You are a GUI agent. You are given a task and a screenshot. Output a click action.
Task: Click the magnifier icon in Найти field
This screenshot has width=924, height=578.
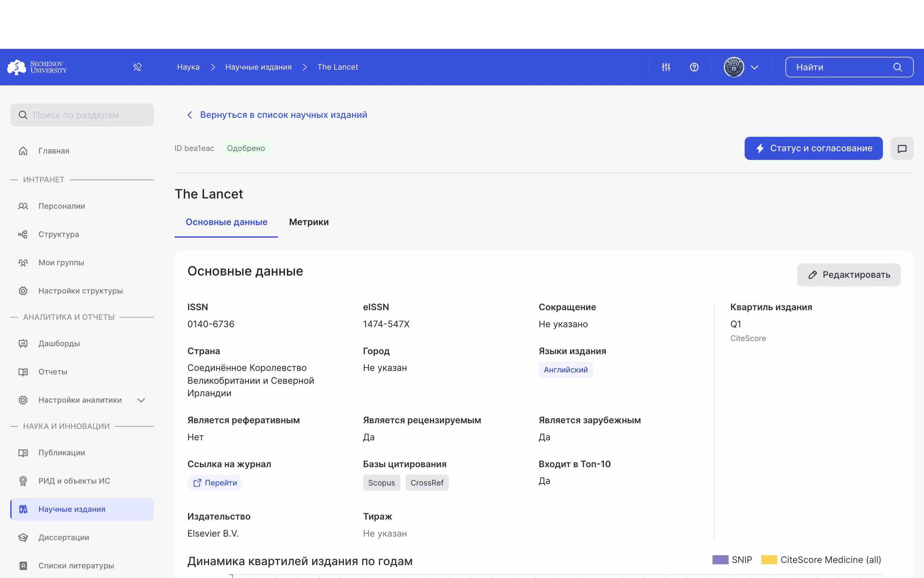tap(898, 67)
